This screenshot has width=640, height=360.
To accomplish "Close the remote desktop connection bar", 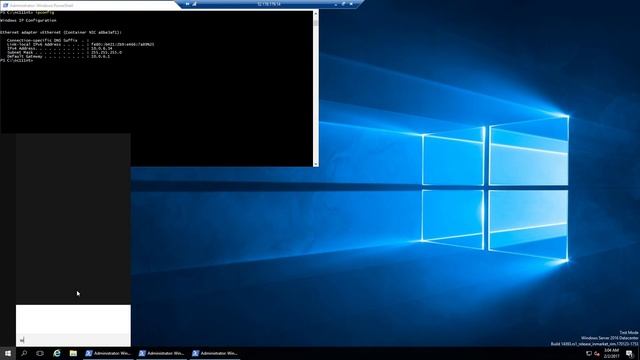I will [x=351, y=4].
